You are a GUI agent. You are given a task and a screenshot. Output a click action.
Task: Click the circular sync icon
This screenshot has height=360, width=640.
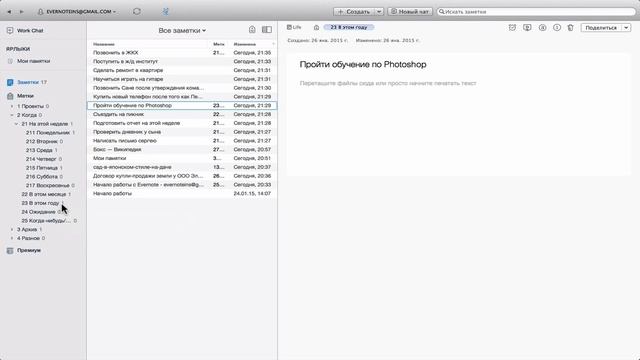tap(137, 11)
